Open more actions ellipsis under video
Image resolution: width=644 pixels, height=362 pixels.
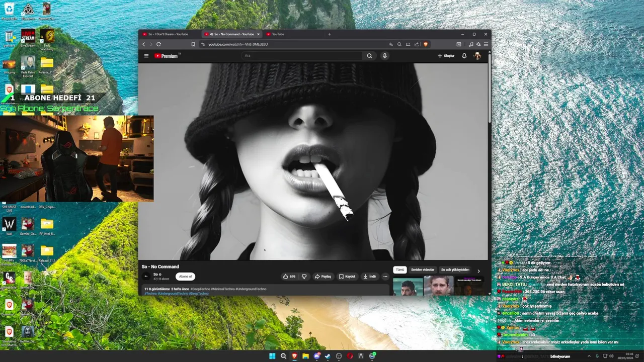pyautogui.click(x=385, y=277)
